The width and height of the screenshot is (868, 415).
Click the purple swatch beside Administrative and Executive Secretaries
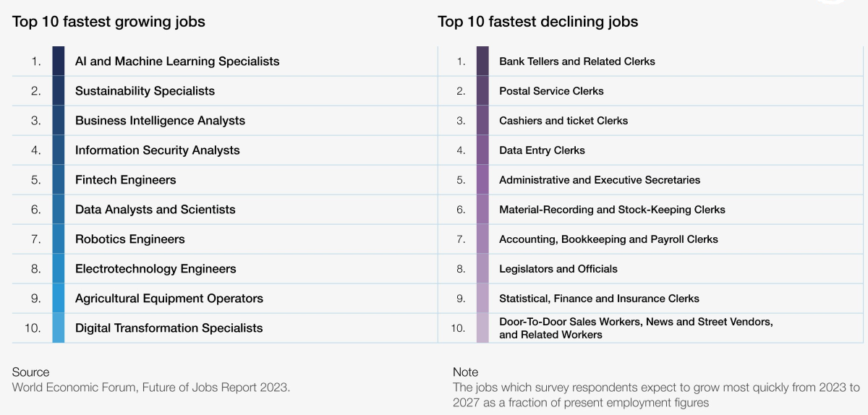click(x=482, y=180)
